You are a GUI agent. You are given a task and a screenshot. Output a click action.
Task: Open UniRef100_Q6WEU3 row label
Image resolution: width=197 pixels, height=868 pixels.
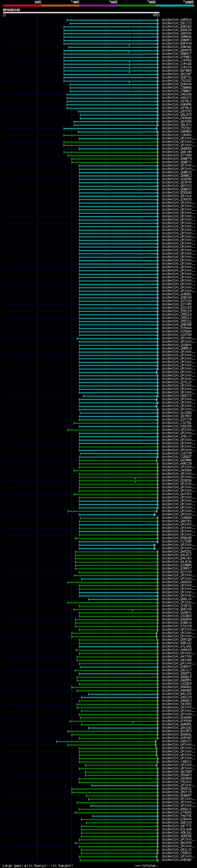pyautogui.click(x=177, y=172)
